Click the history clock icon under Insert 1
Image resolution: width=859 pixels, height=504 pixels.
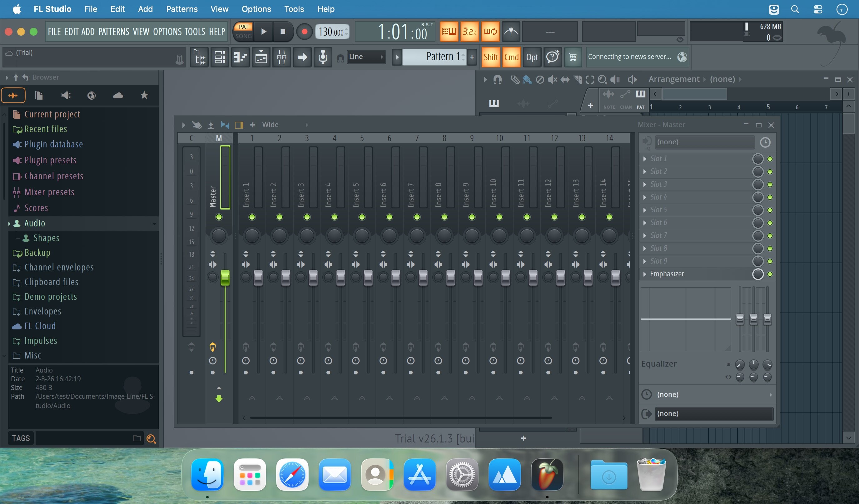click(246, 361)
